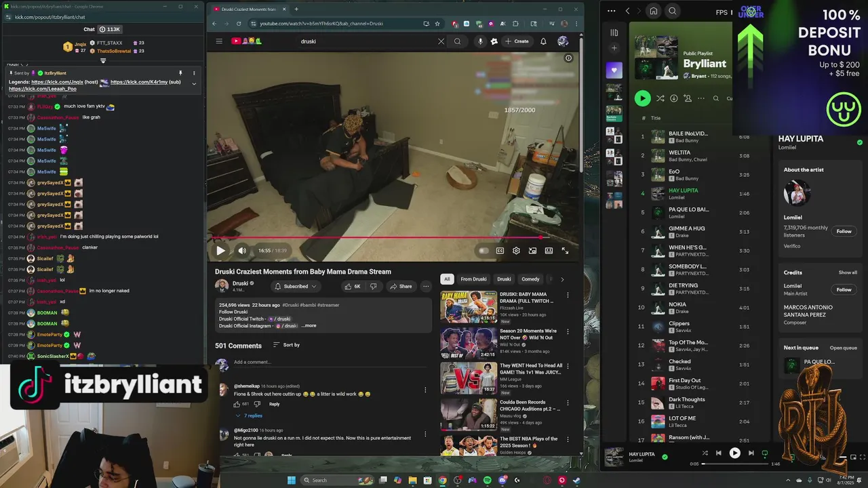Reply to @shemeikap's comment
868x488 pixels.
pos(274,404)
